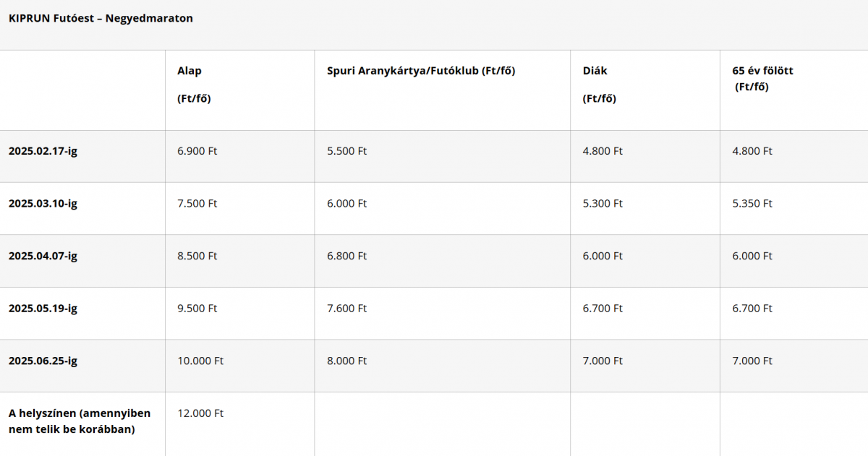Click the 2025.05.19-ig row label

(x=43, y=309)
